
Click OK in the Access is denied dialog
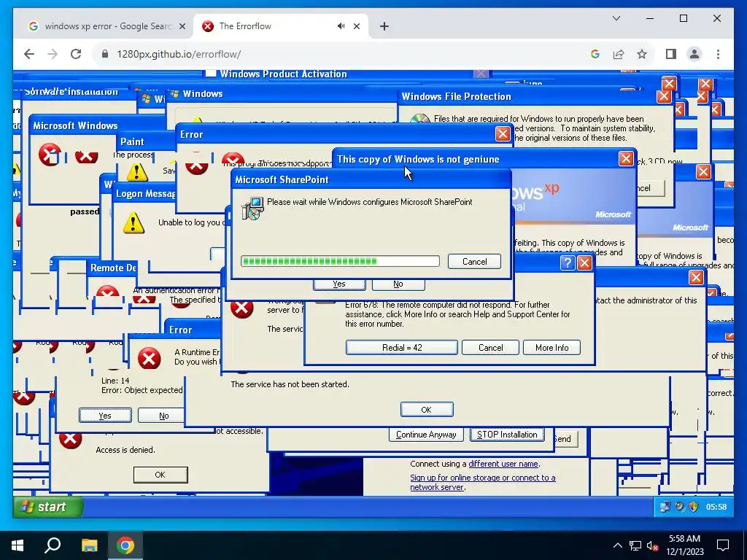click(160, 475)
